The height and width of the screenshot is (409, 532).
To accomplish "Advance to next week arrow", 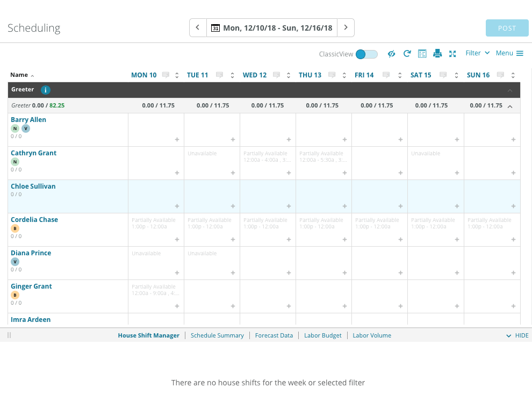I will (346, 28).
